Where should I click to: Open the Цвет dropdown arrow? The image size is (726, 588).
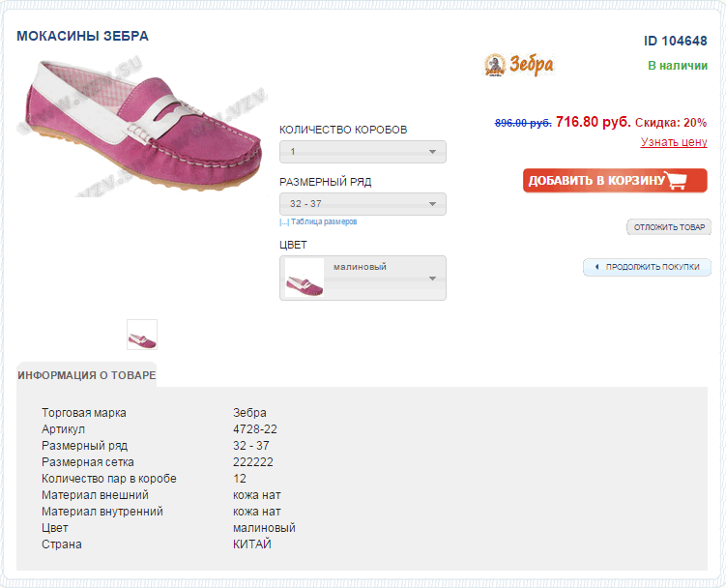point(433,278)
